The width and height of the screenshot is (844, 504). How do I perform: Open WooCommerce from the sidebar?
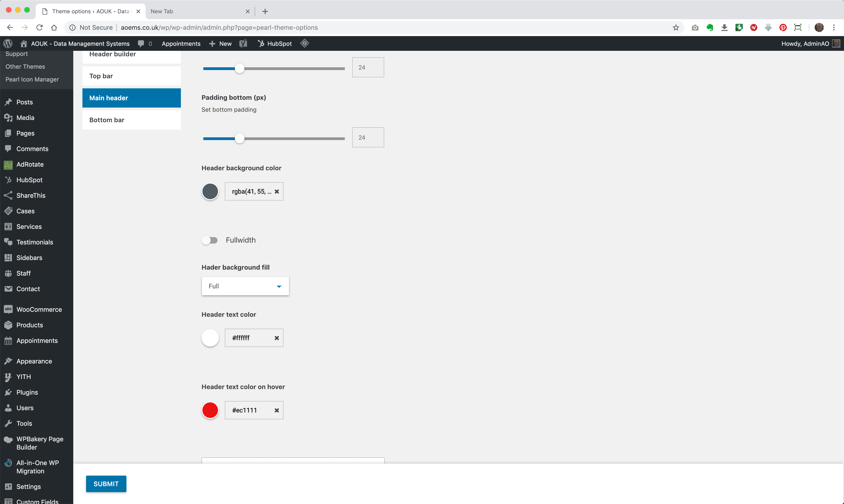point(39,309)
